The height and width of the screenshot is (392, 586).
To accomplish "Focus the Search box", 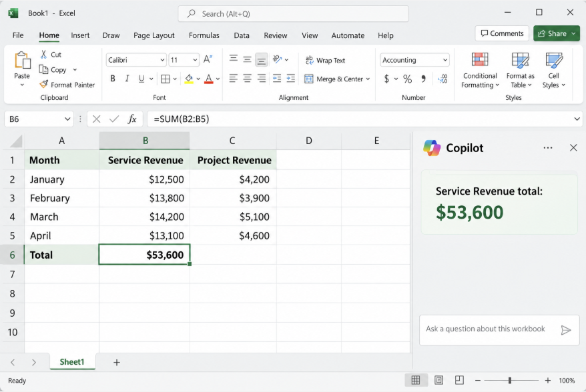I will pos(294,14).
